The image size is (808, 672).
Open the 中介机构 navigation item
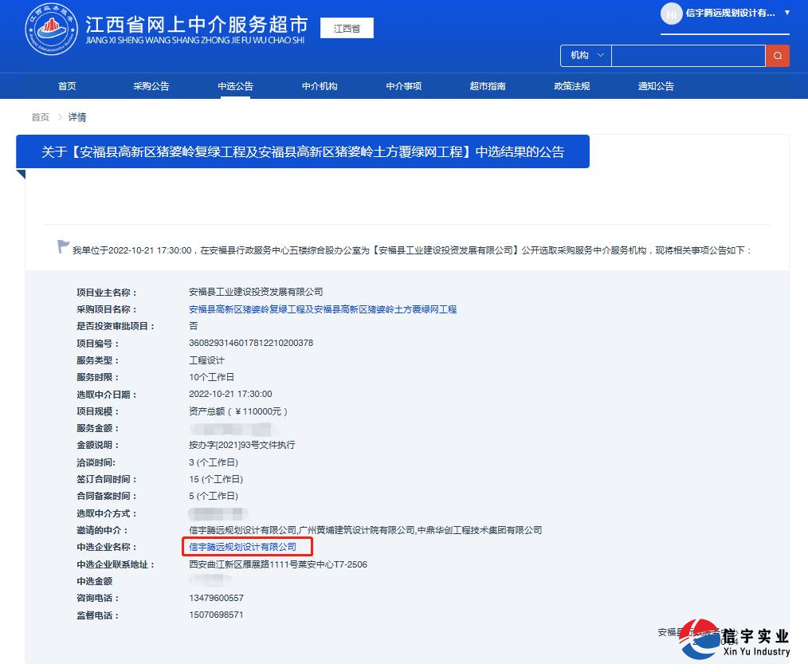tap(320, 85)
